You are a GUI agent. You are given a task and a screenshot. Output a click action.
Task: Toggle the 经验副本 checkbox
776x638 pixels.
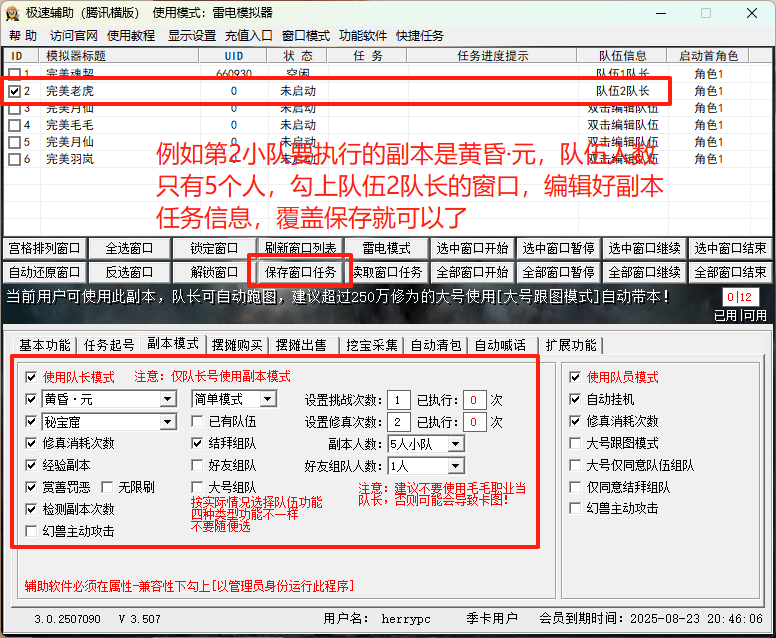coord(31,465)
